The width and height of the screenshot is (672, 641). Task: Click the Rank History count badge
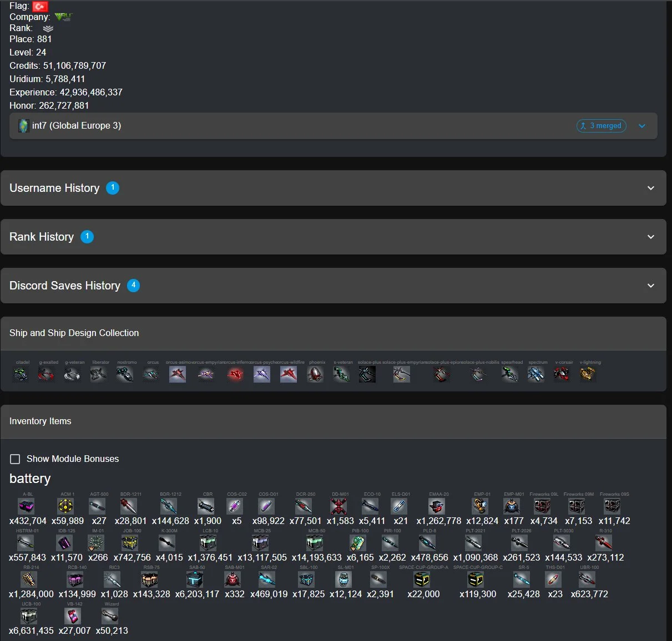[87, 237]
